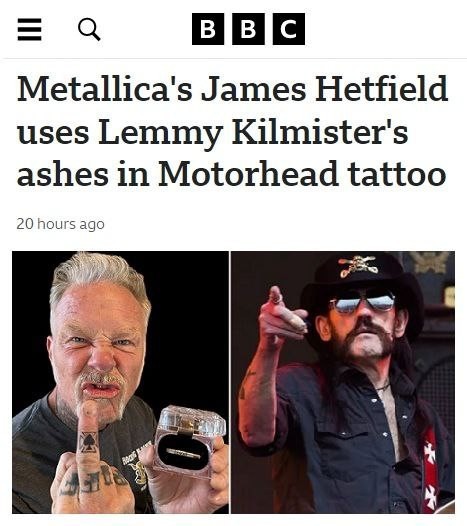
Task: Click the word "tattoo" in the headline
Action: tap(397, 174)
